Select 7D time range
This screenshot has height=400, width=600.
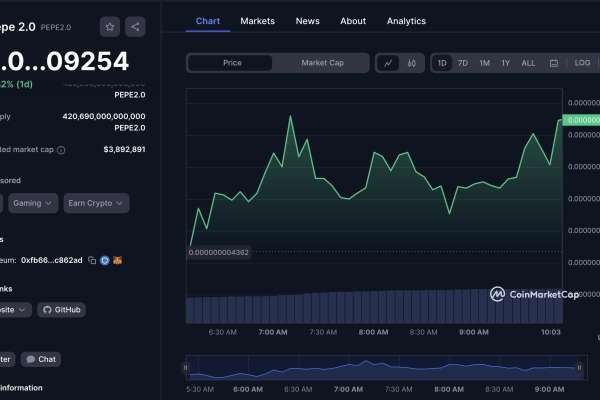(463, 63)
